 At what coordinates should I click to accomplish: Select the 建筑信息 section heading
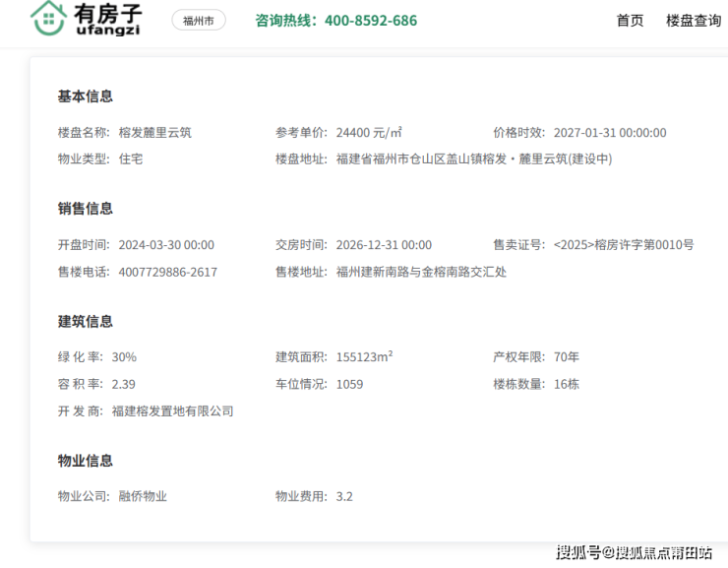[x=86, y=322]
